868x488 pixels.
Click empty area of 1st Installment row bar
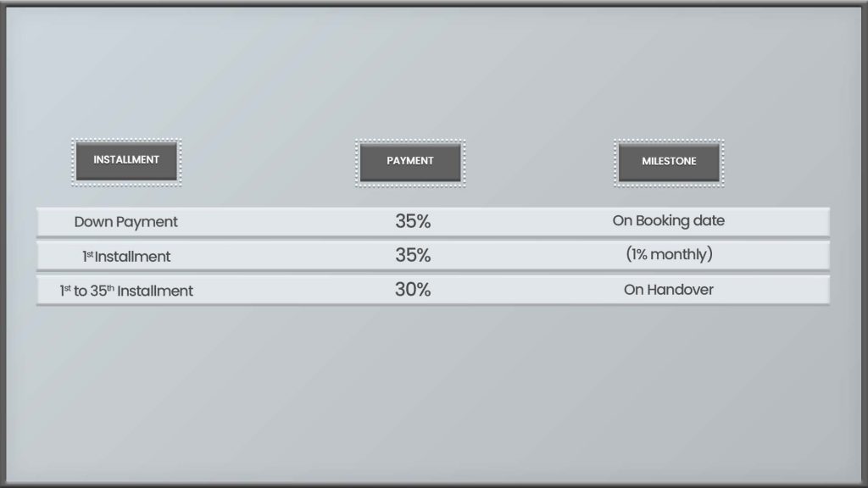point(277,256)
